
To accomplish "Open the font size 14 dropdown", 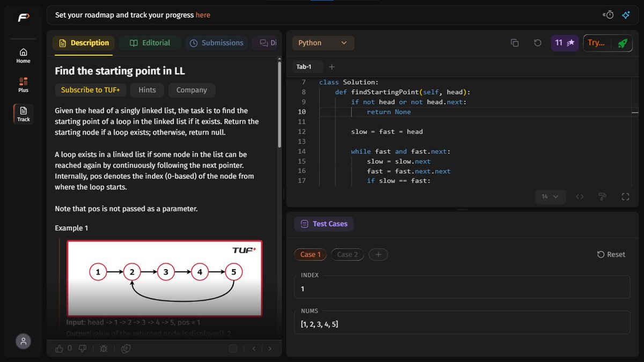I will [550, 197].
